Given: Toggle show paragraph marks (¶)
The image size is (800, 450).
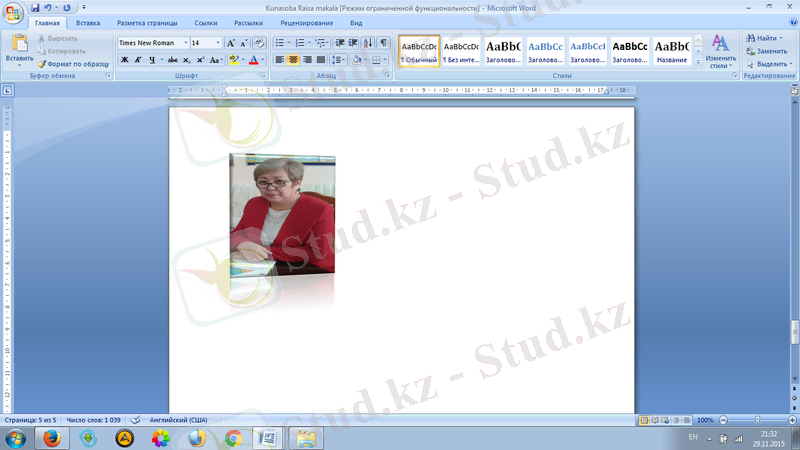Looking at the screenshot, I should [x=385, y=43].
